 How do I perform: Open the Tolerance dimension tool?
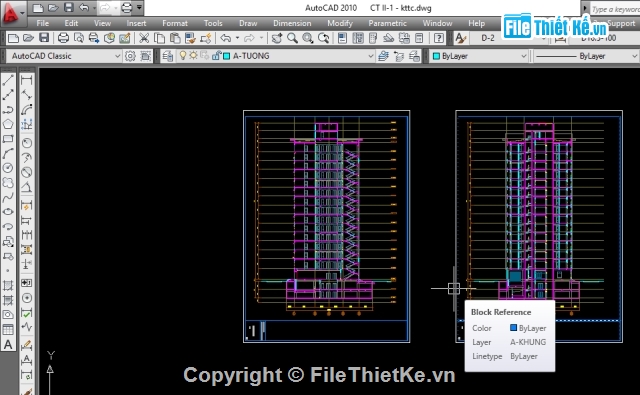pos(27,283)
